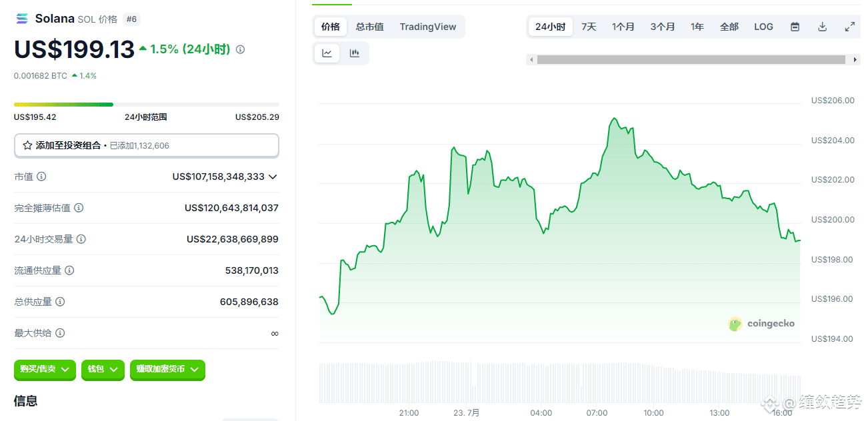Click the volume bars below the chart
The width and height of the screenshot is (868, 421).
[x=560, y=382]
